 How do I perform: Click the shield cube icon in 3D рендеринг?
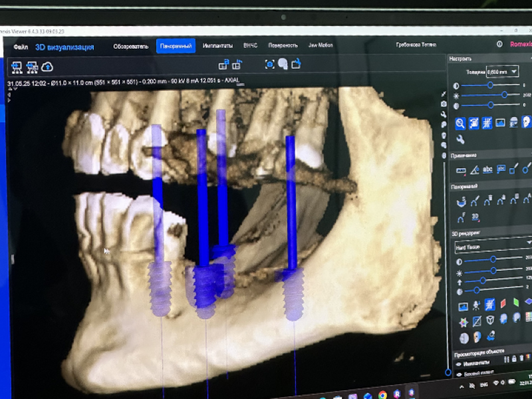pos(490,320)
